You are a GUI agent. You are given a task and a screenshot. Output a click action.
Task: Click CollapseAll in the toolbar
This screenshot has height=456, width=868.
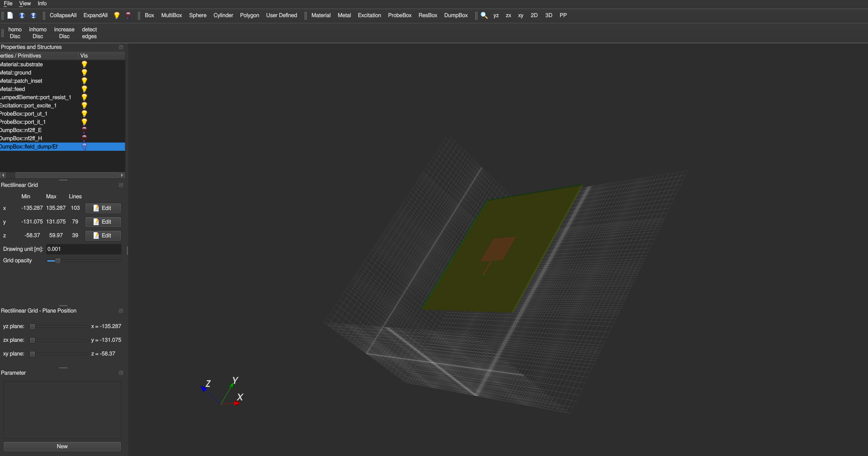[63, 15]
